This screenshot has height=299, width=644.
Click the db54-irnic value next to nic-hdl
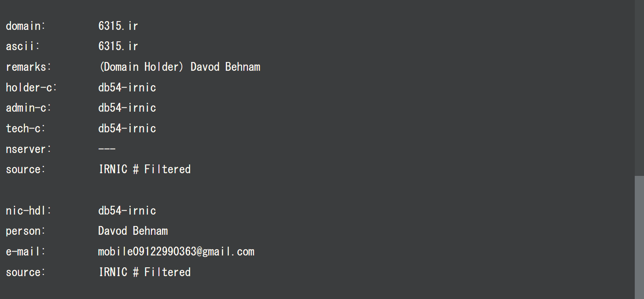(127, 211)
